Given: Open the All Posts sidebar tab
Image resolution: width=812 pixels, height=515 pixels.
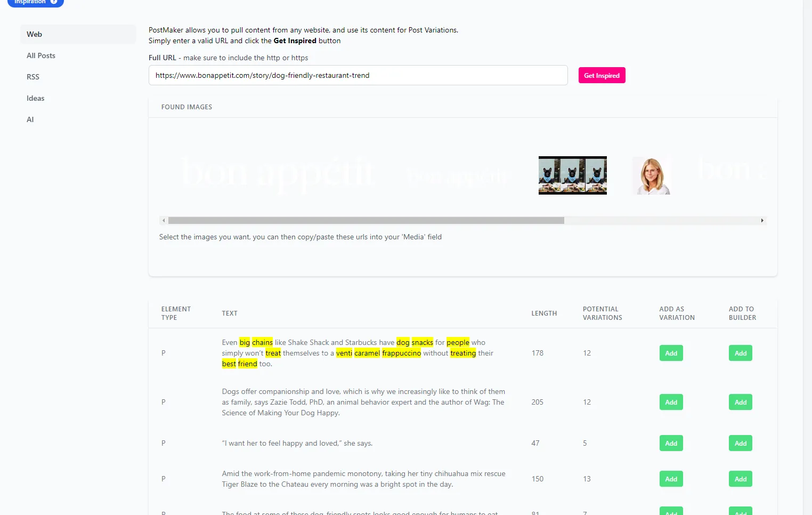Looking at the screenshot, I should [78, 55].
